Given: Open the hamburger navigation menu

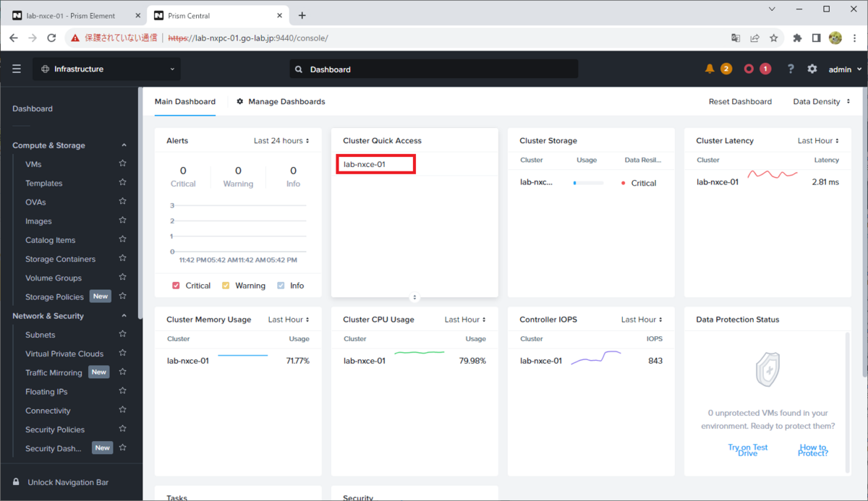Looking at the screenshot, I should pos(17,69).
